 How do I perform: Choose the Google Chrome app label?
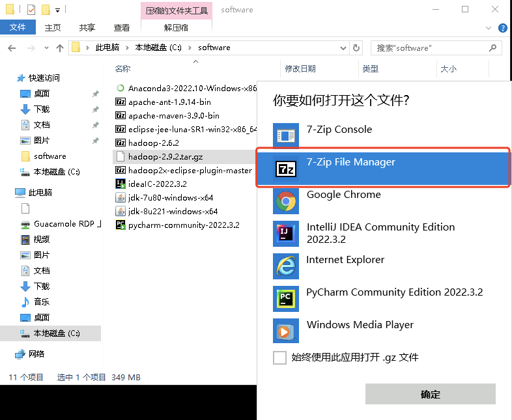[344, 195]
